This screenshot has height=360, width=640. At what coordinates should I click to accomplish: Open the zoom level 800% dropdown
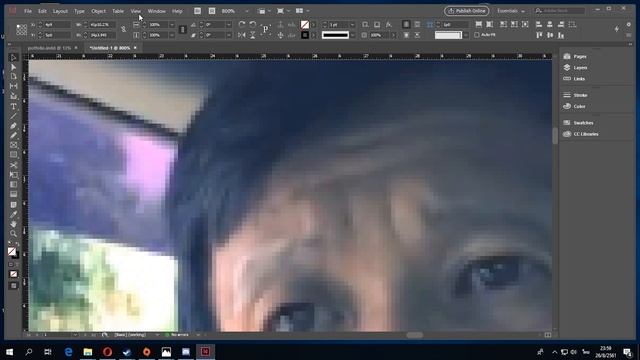(x=247, y=11)
